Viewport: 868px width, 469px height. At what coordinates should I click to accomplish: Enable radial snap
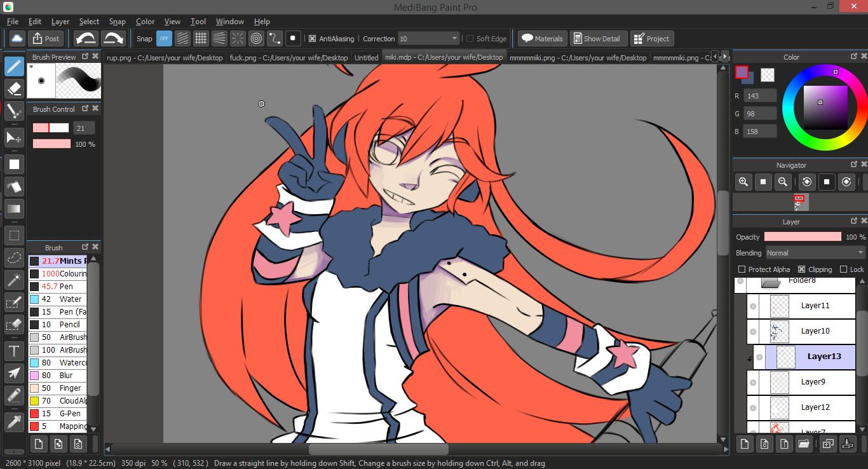click(x=238, y=38)
